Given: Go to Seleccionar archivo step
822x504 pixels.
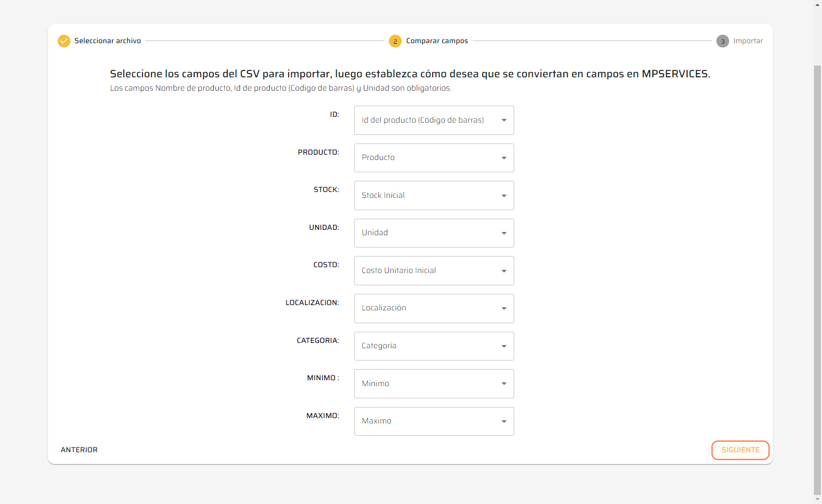Looking at the screenshot, I should click(x=108, y=41).
